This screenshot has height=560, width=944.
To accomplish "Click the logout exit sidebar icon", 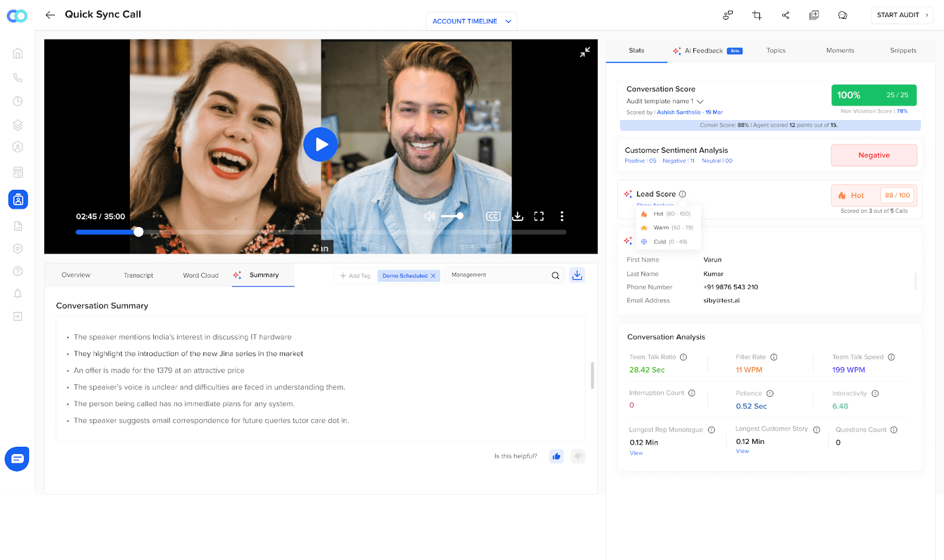I will point(18,317).
